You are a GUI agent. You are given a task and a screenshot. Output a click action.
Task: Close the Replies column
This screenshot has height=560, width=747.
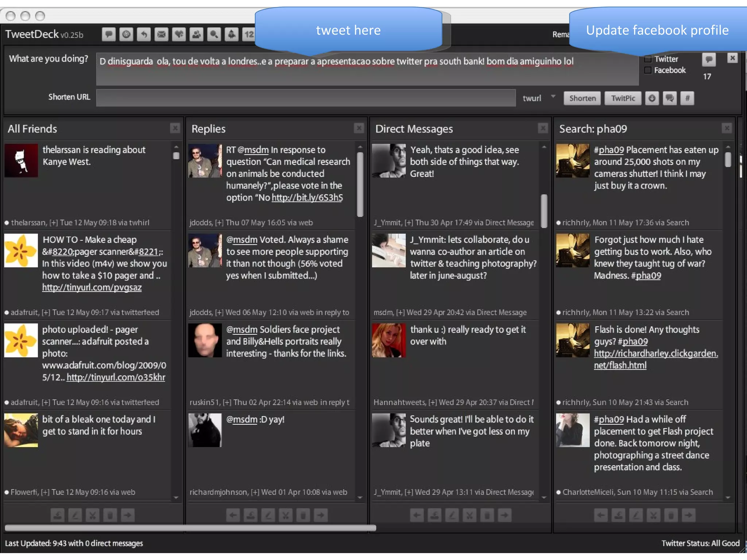(x=359, y=128)
